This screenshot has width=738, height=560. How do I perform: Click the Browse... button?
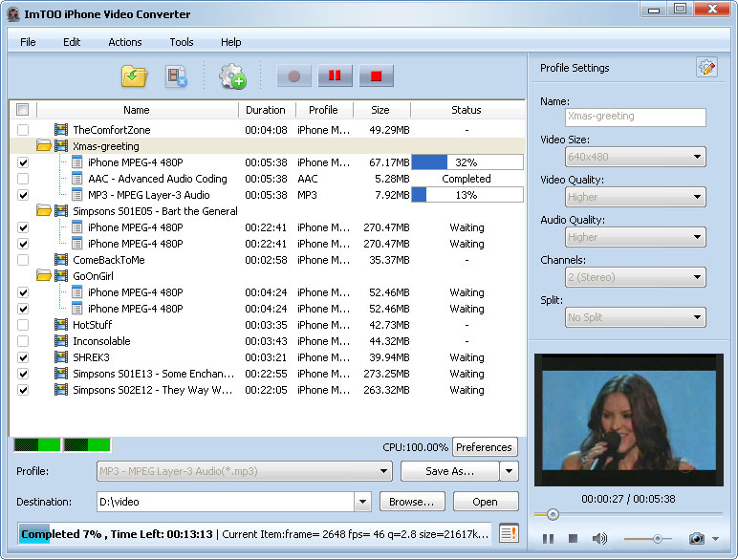tap(412, 502)
